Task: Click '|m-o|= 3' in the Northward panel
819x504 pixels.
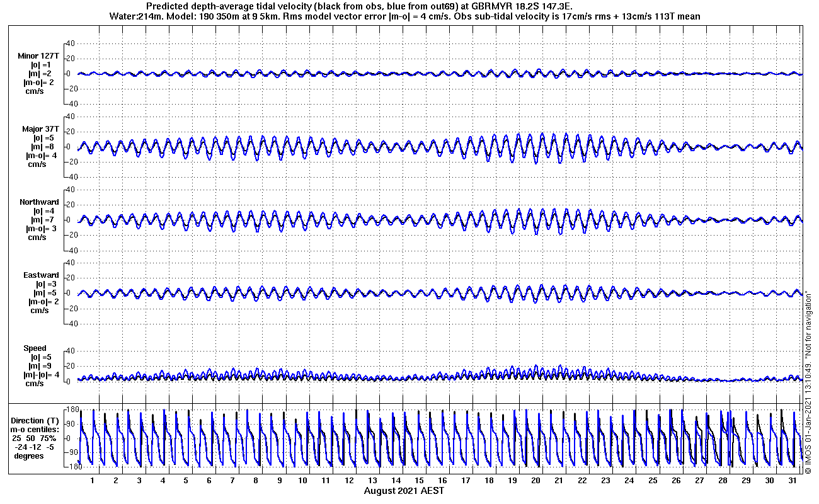Action: [42, 229]
